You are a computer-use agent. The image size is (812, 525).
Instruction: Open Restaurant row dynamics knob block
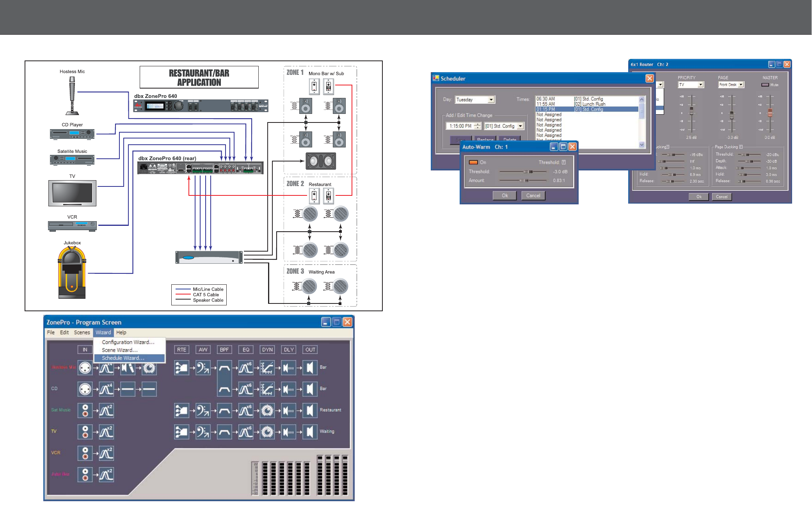267,410
